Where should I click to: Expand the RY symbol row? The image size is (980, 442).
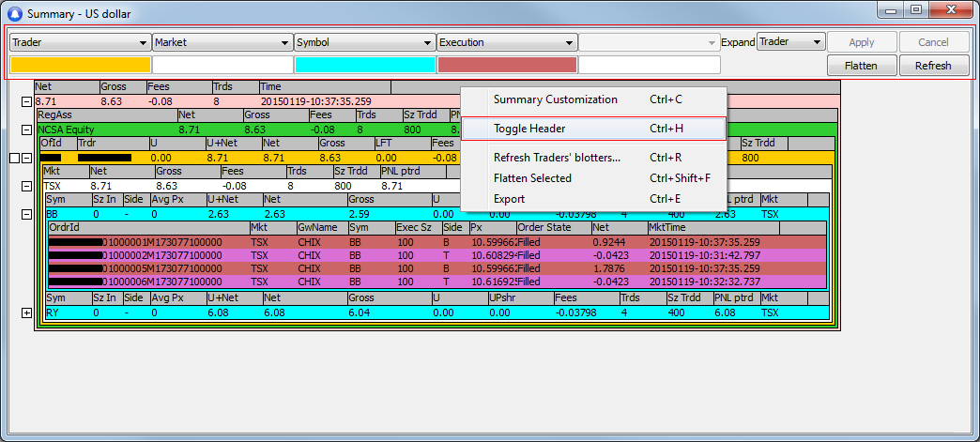click(26, 312)
